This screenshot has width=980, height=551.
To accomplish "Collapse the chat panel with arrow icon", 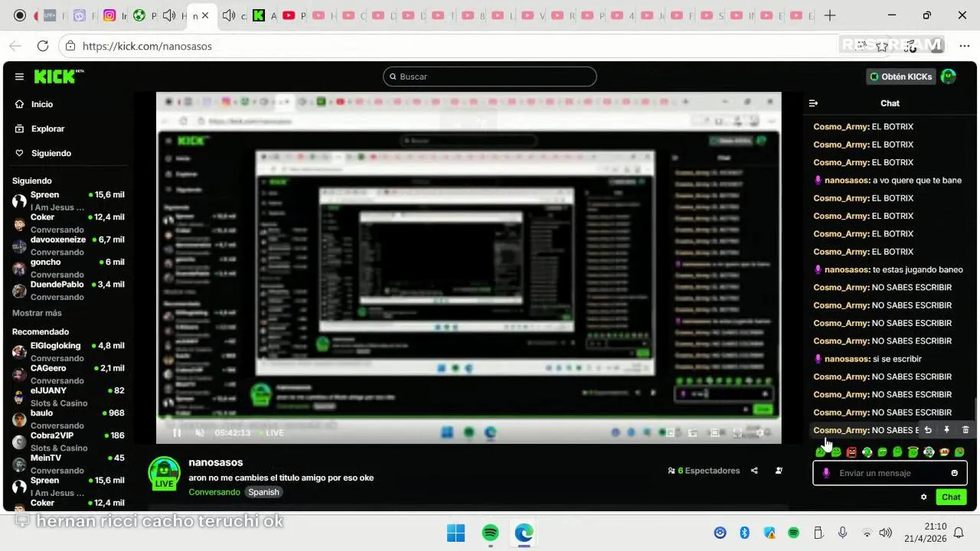I will [814, 103].
